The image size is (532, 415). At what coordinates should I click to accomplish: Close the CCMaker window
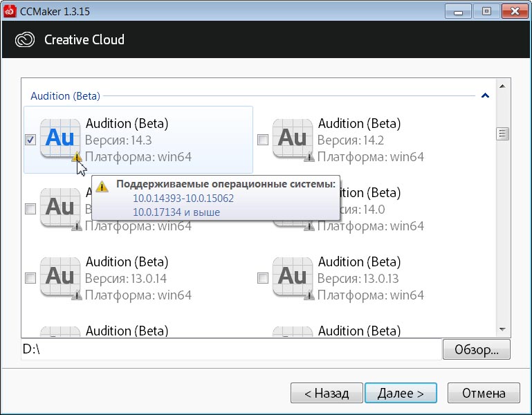point(515,12)
